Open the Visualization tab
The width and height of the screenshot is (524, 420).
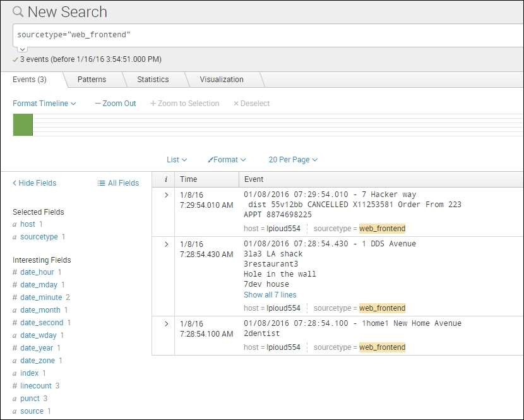tap(222, 80)
